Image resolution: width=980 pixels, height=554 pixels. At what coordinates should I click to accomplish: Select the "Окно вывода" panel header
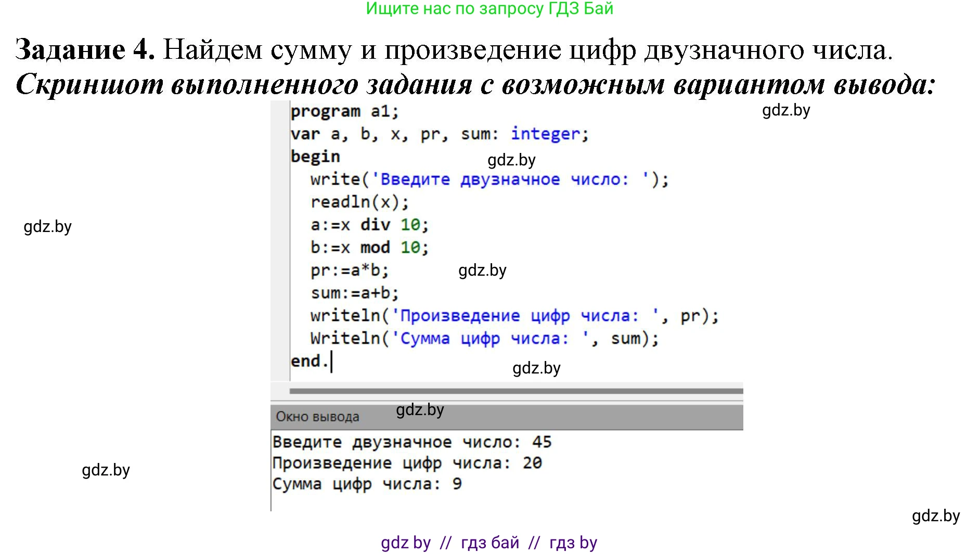click(x=317, y=417)
